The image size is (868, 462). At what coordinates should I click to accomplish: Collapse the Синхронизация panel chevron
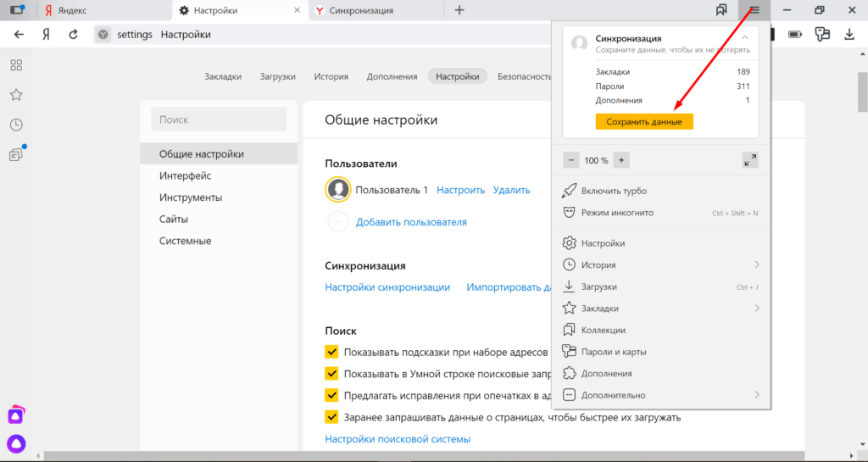pos(744,37)
